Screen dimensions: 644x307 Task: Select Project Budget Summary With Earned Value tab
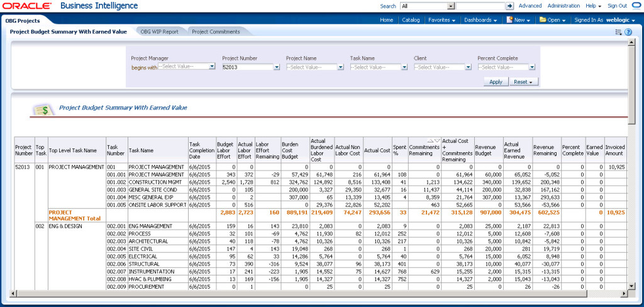tap(68, 31)
